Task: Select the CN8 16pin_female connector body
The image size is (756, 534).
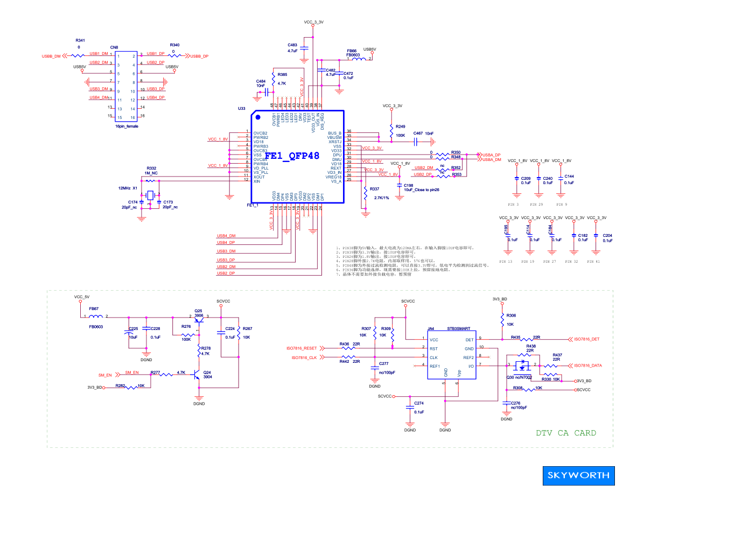Action: [127, 86]
